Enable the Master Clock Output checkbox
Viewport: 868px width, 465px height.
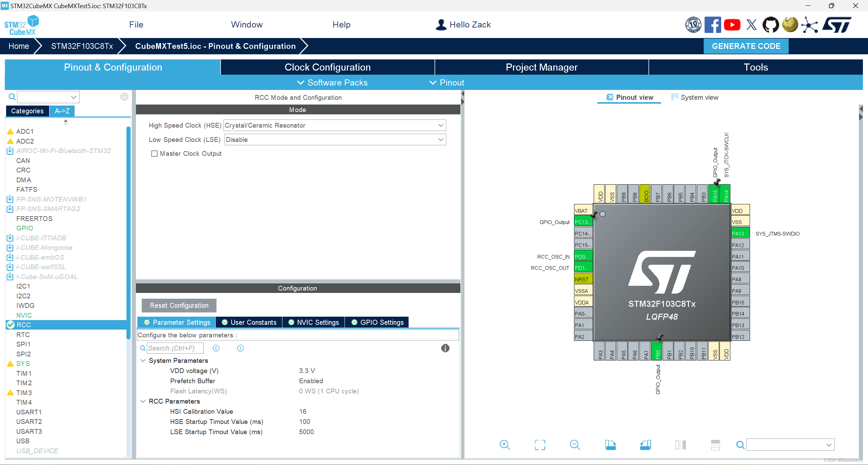coord(154,154)
